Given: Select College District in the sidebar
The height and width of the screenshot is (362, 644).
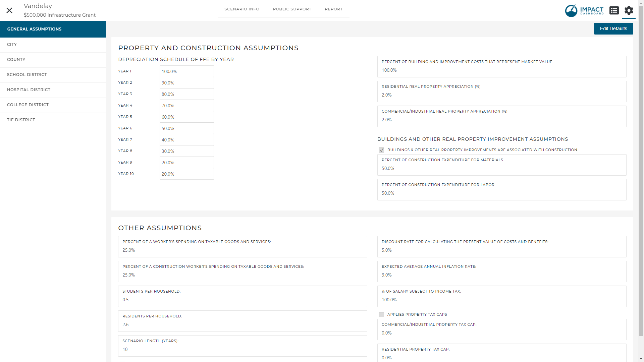Looking at the screenshot, I should (x=53, y=105).
